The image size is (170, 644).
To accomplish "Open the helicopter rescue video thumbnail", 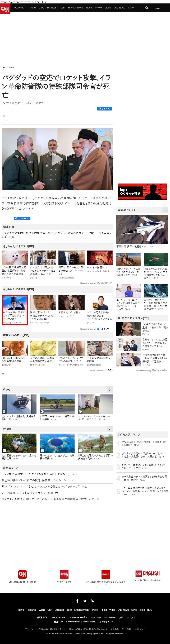I will (19, 404).
